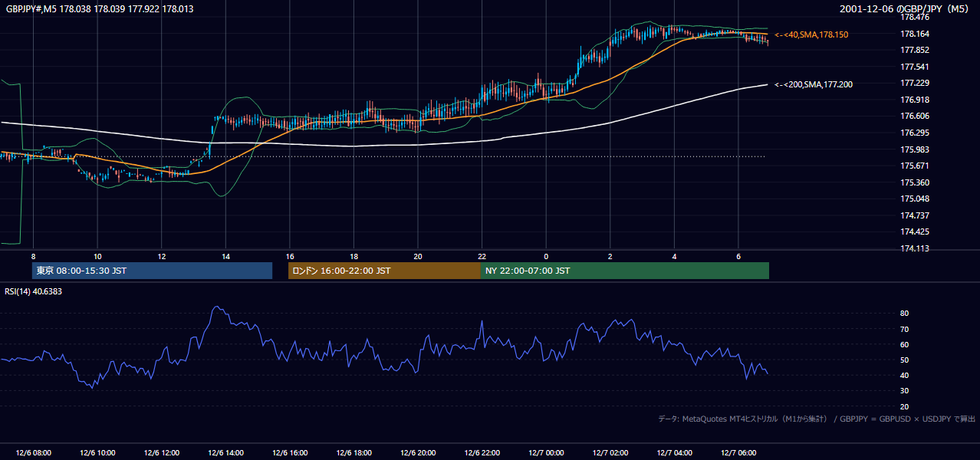The image size is (980, 460).
Task: Click the RSI 40 level label
Action: (x=905, y=376)
